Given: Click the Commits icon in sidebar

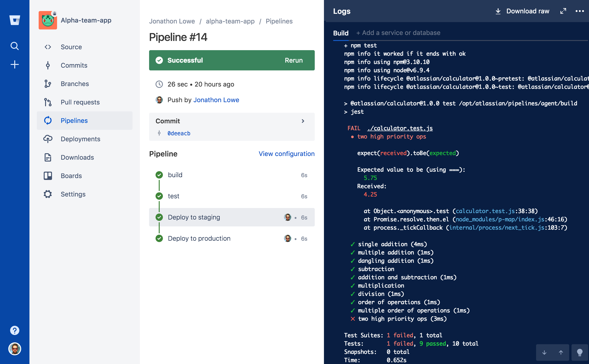Looking at the screenshot, I should 48,65.
